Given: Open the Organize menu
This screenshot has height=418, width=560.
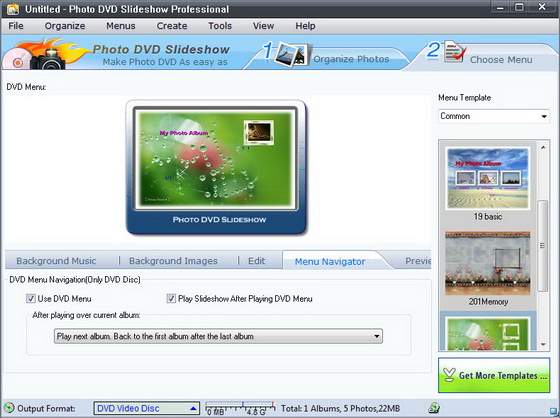Looking at the screenshot, I should [65, 26].
